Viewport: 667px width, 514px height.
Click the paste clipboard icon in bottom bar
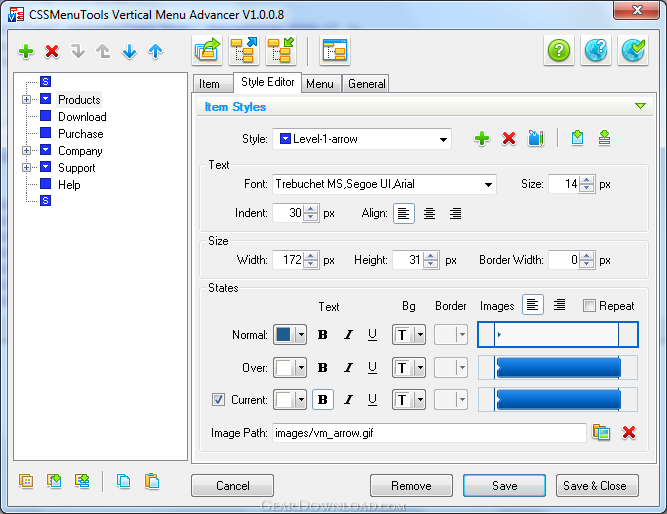coord(152,481)
